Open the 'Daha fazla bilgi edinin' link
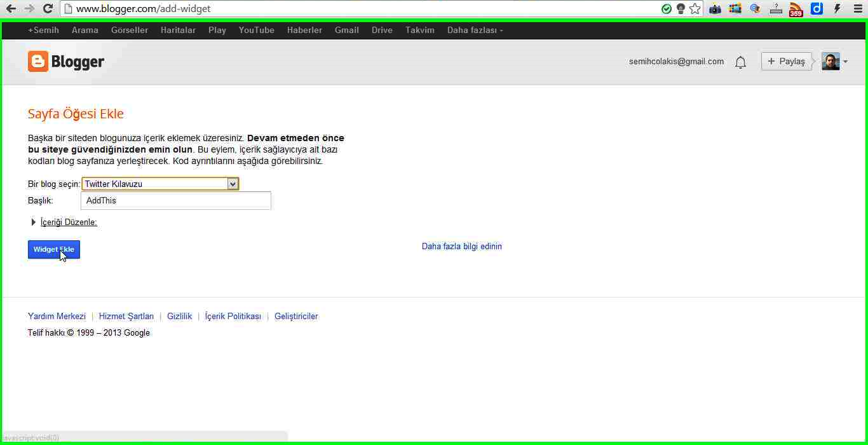The height and width of the screenshot is (445, 868). click(462, 247)
